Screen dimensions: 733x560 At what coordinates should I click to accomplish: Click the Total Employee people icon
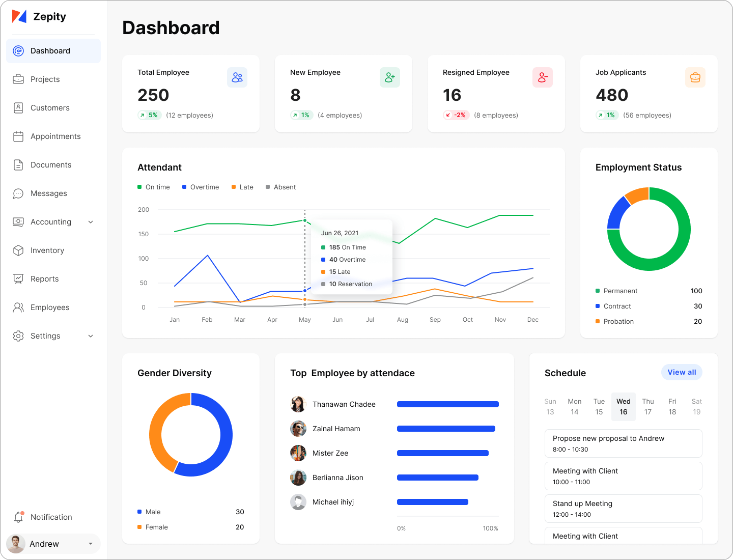[237, 77]
